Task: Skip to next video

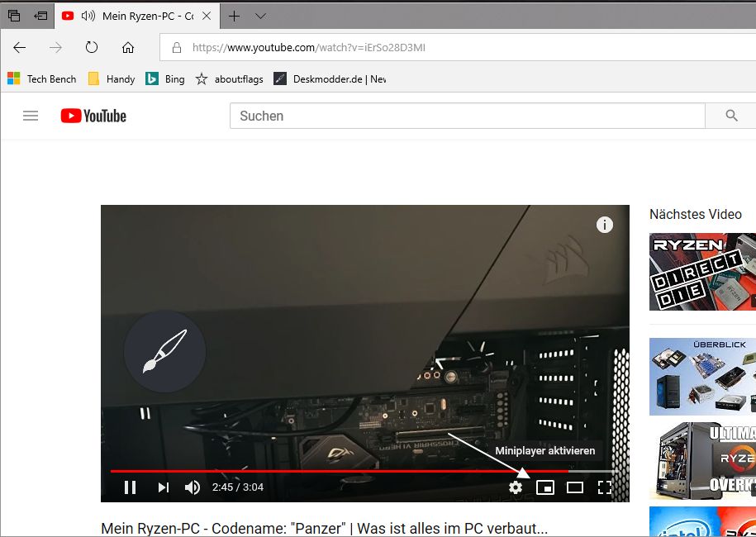Action: (x=164, y=487)
